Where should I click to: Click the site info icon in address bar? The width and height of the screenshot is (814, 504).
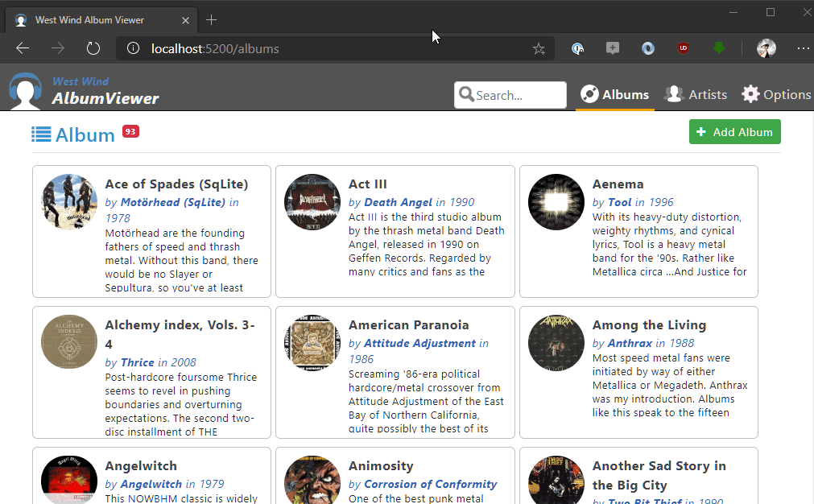[x=133, y=48]
